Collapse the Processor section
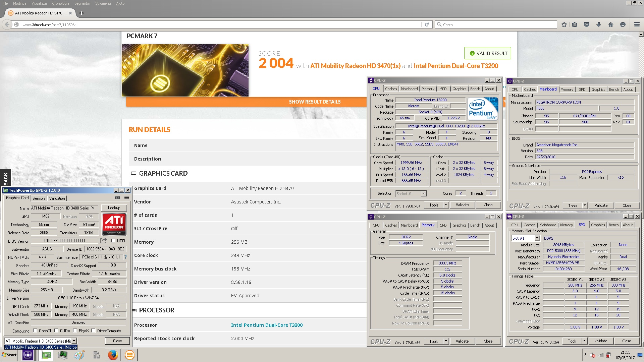 [x=135, y=310]
